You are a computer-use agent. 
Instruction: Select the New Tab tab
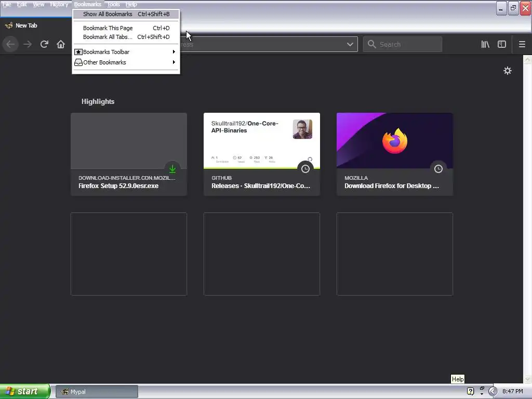(36, 25)
